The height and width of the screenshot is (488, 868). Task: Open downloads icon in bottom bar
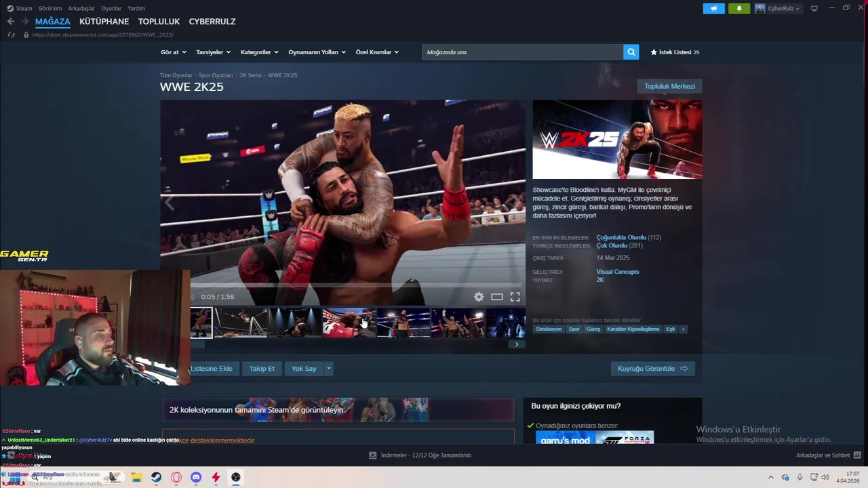click(372, 455)
